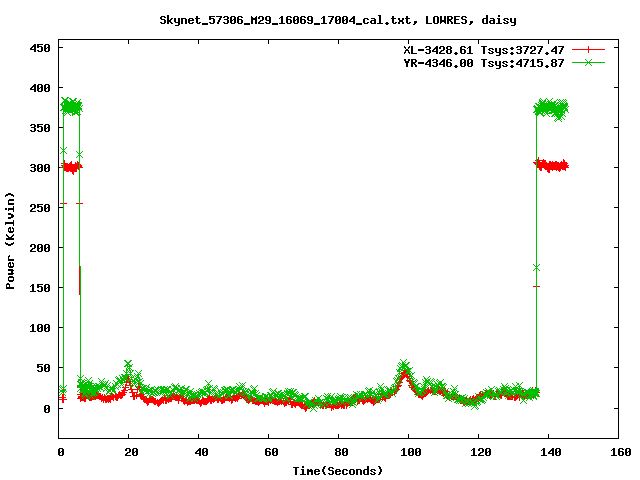Click y-axis tick label 150
Screen dimensions: 640x480
(x=40, y=288)
